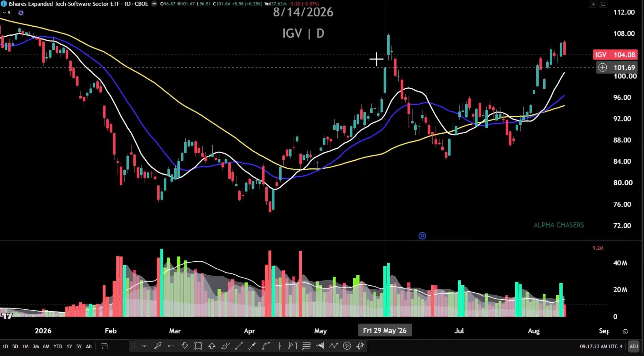The image size is (644, 356).
Task: Click the blue D dividend marker
Action: click(422, 236)
